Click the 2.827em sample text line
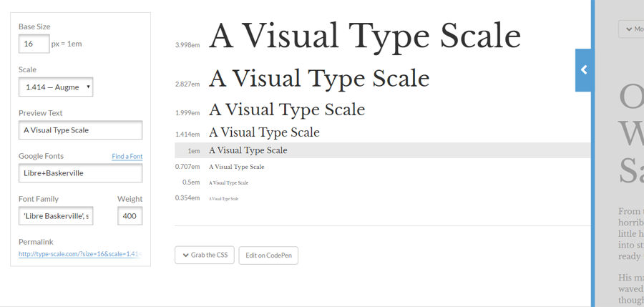The image size is (644, 307). click(318, 79)
